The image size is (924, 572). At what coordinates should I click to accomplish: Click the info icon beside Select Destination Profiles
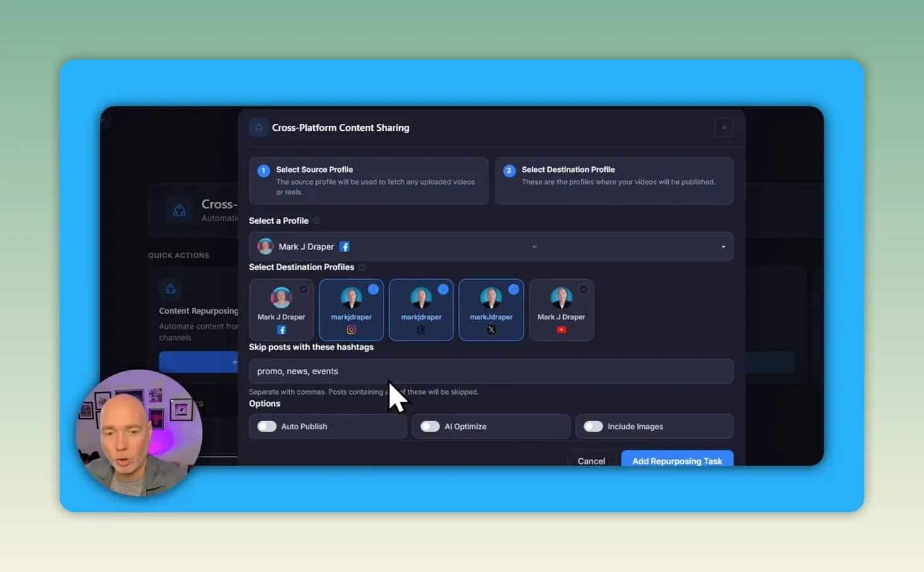(x=362, y=267)
